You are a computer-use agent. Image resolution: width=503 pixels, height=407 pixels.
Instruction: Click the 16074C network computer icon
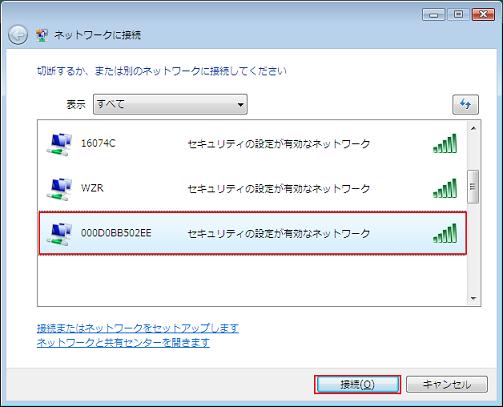[x=59, y=144]
